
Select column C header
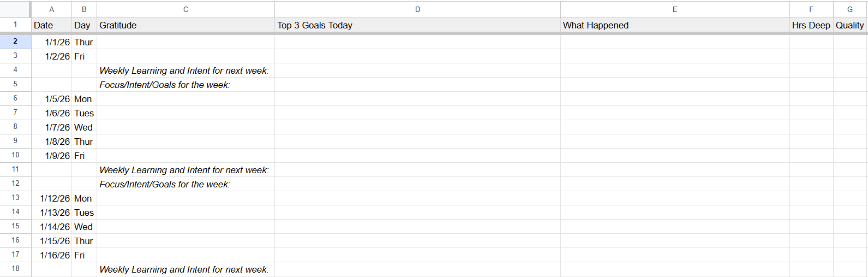pos(185,9)
